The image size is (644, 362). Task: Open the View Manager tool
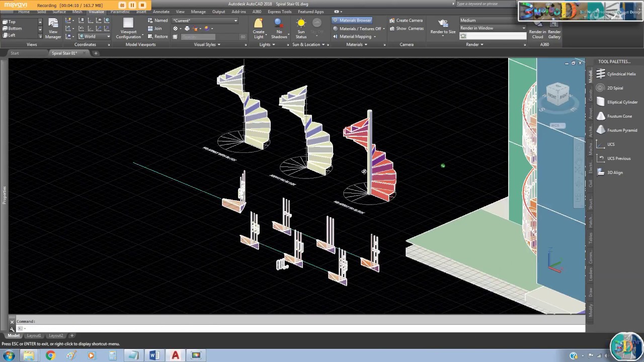pos(53,28)
